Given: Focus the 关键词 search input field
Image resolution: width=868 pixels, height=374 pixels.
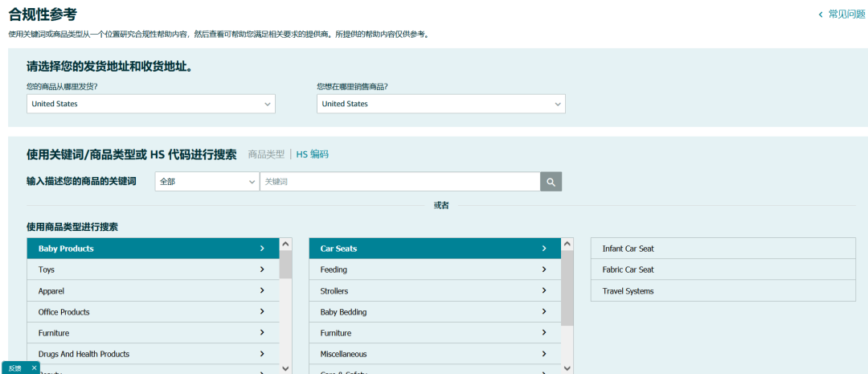Looking at the screenshot, I should point(399,182).
